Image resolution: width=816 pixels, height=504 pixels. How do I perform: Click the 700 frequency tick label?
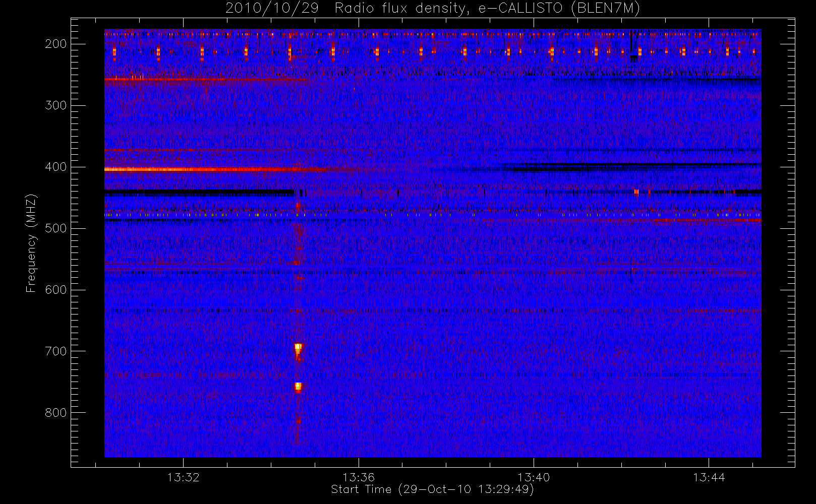pyautogui.click(x=55, y=351)
